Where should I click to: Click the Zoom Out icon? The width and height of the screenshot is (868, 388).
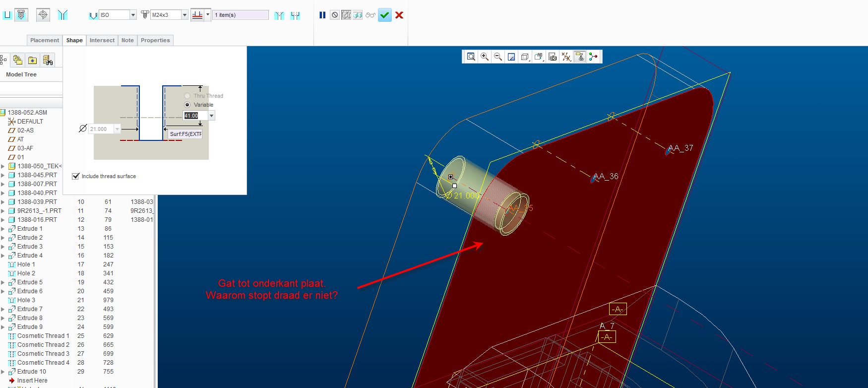tap(498, 57)
